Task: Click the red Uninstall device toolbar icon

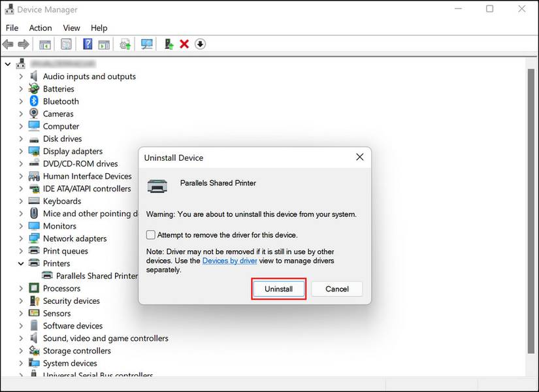Action: click(x=183, y=44)
